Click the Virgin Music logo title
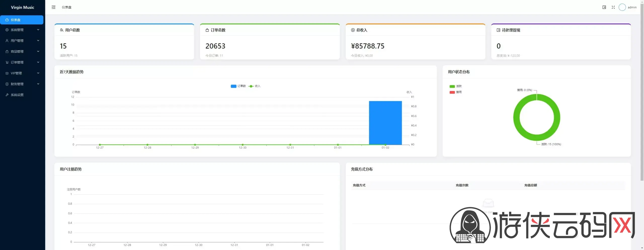Viewport: 644px width, 250px height. tap(22, 7)
